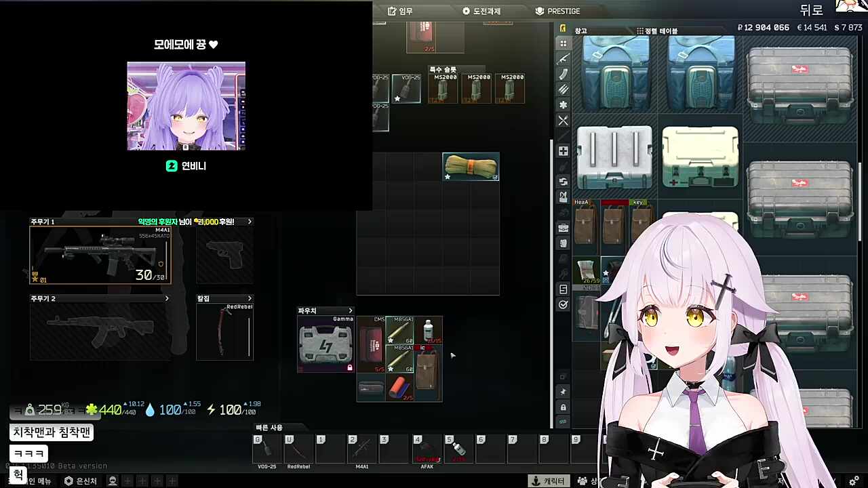Click the energy value 100 with lightning
Viewport: 868px width, 488px height.
(x=231, y=410)
